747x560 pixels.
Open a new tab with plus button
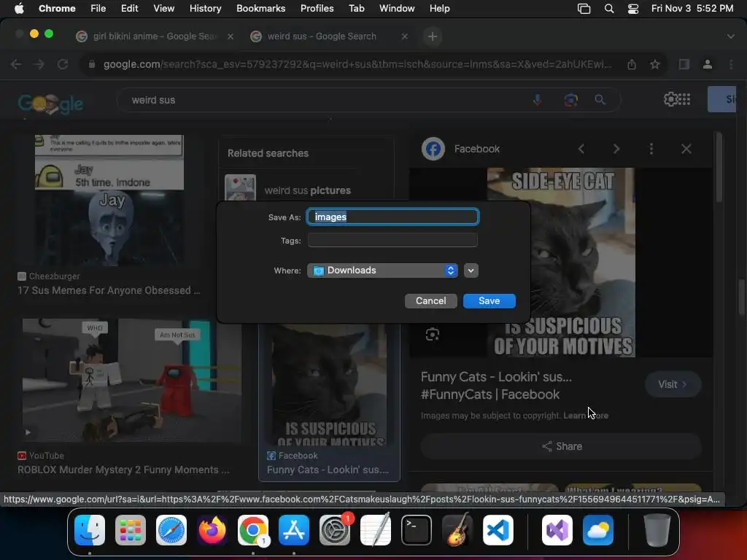tap(432, 36)
